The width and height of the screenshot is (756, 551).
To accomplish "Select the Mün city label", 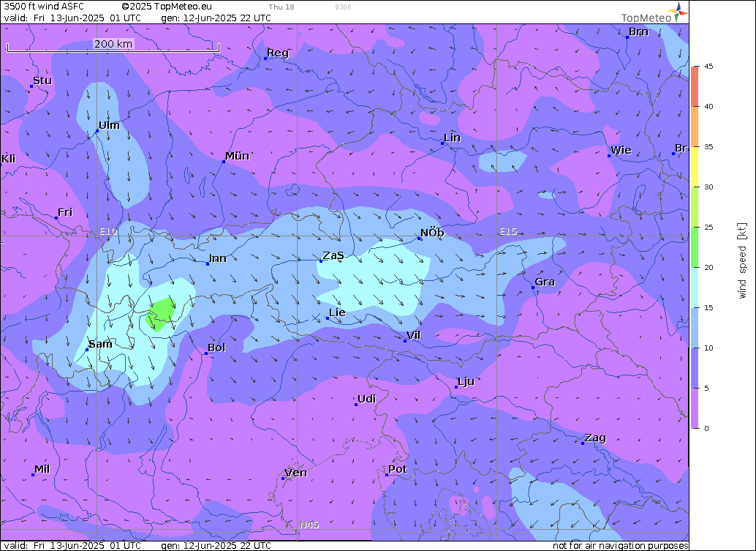I will (237, 156).
